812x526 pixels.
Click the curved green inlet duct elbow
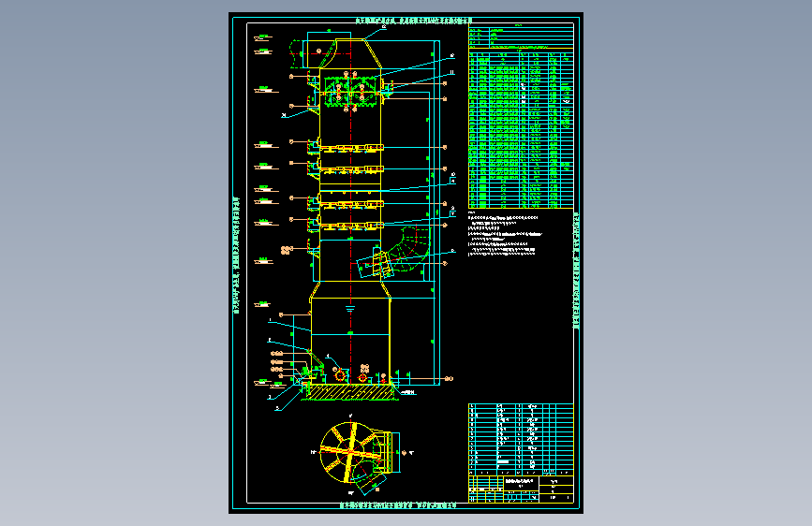pos(410,249)
